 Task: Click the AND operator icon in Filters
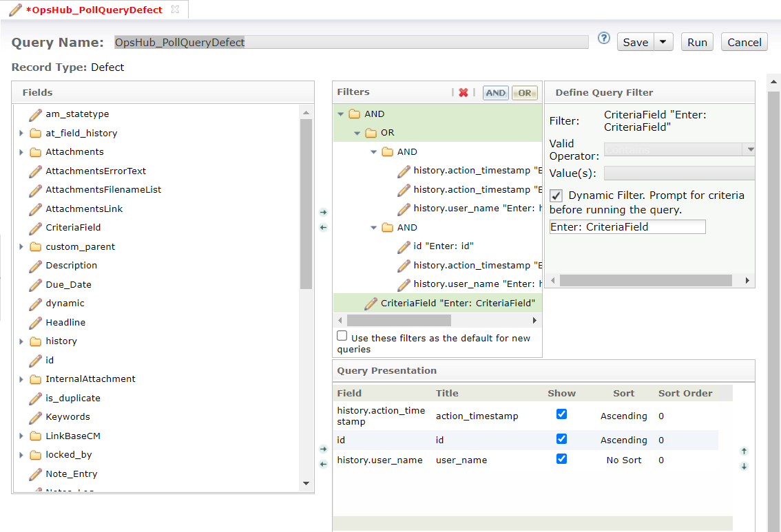[495, 93]
